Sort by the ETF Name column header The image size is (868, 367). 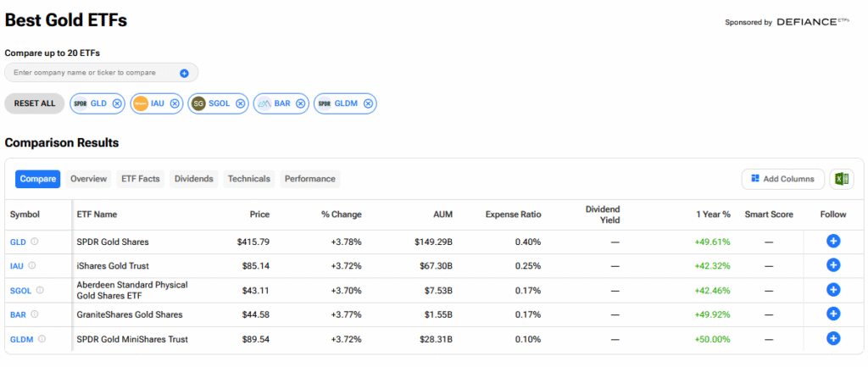97,214
